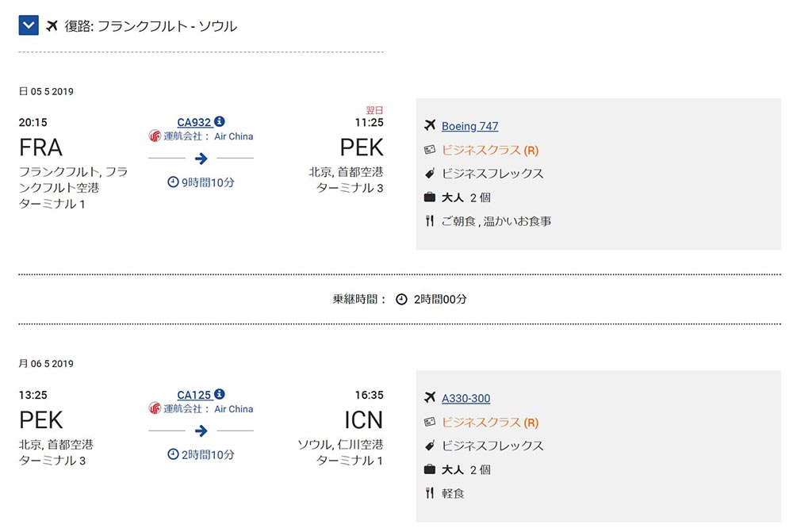Click the Air China logo for CA125

click(155, 409)
